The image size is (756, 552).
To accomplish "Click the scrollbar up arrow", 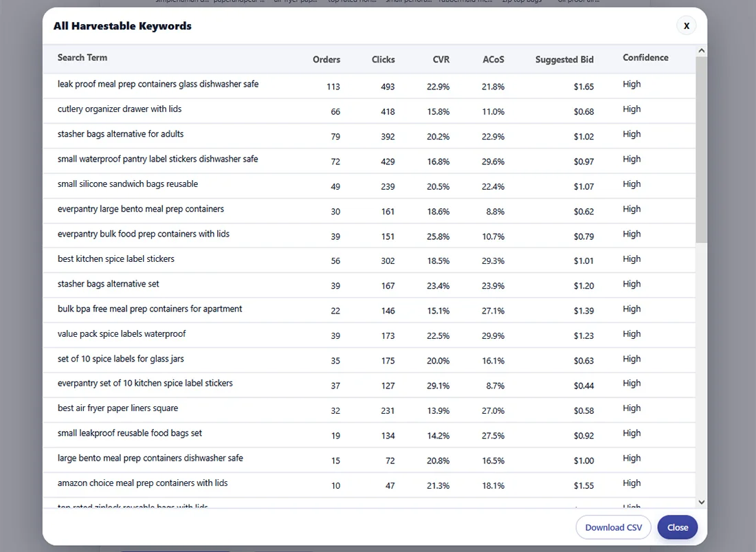I will pyautogui.click(x=702, y=49).
